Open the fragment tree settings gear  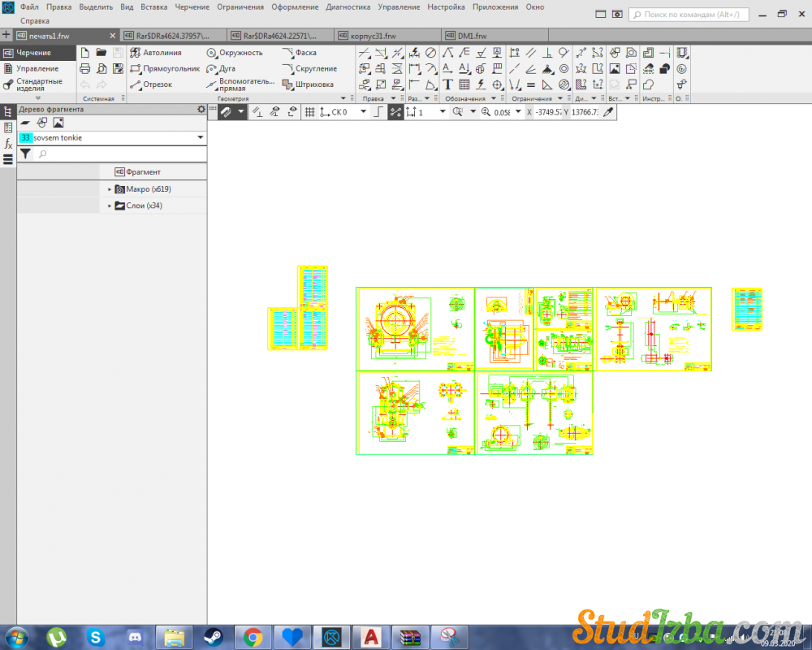point(201,109)
